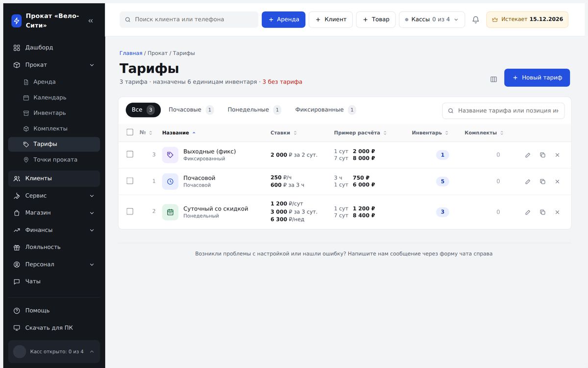Viewport: 588px width, 368px height.
Task: Go to Инвентарь in the sidebar
Action: 54,113
